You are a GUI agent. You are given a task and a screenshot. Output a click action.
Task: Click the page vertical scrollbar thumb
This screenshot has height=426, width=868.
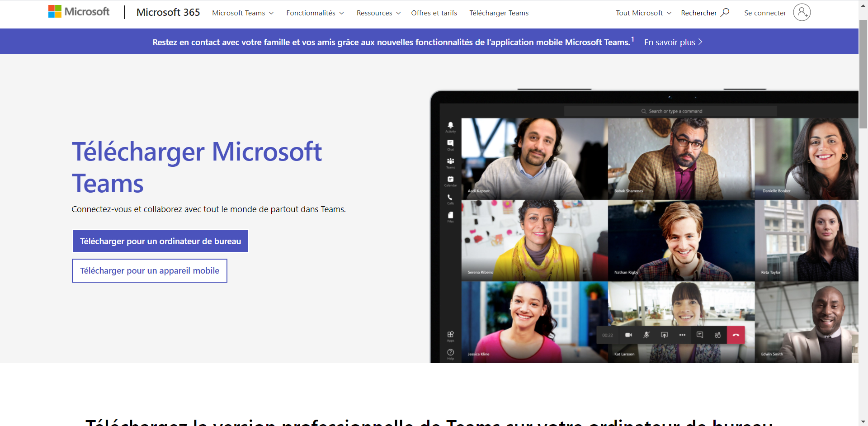863,74
